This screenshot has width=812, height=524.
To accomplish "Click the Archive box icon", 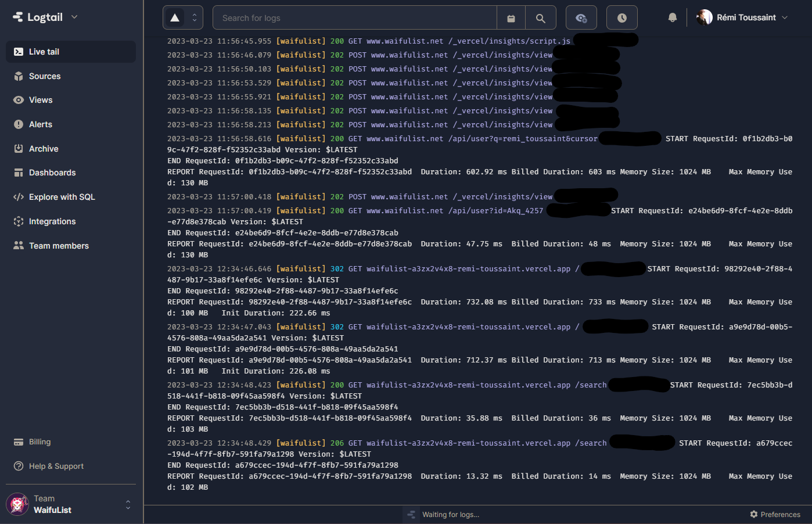I will 19,149.
